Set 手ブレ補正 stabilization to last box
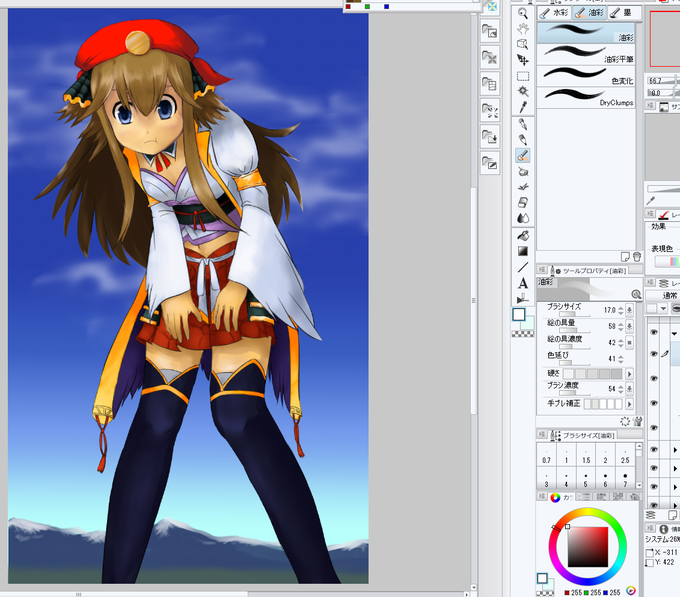Screen dimensions: 680x597 pyautogui.click(x=619, y=404)
